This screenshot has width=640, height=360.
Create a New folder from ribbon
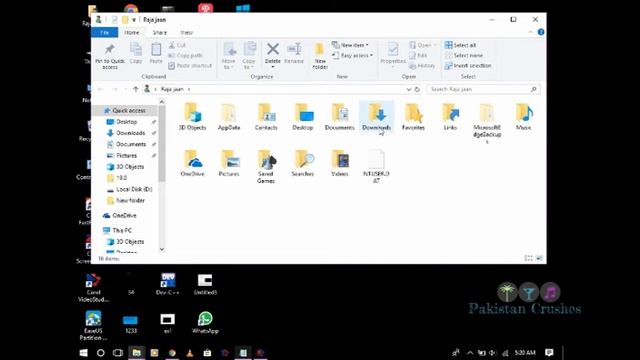[x=320, y=56]
